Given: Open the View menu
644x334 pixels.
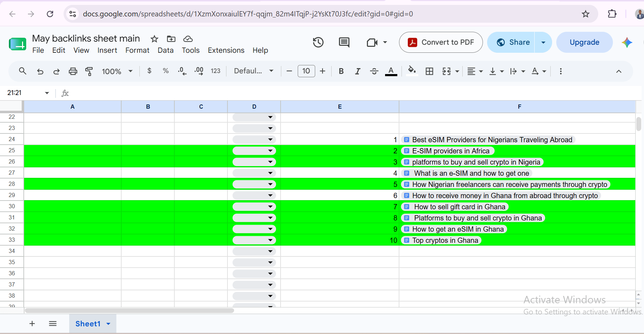Looking at the screenshot, I should (81, 50).
